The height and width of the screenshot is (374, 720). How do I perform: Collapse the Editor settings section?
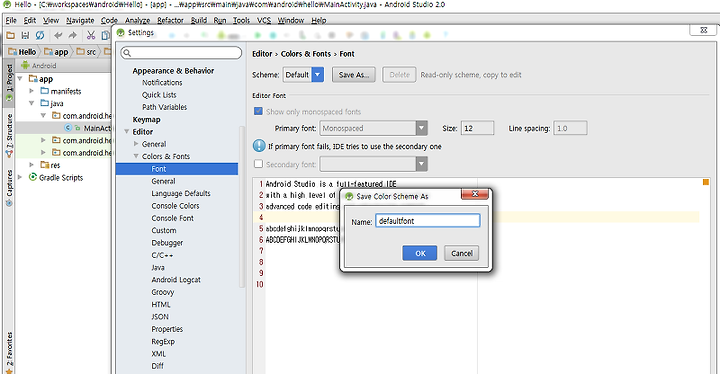(x=126, y=131)
